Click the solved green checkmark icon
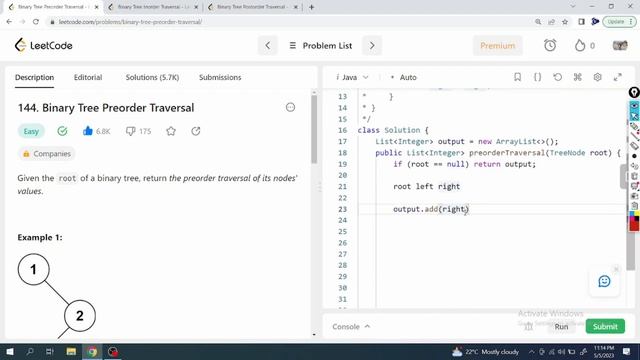Viewport: 640px width, 360px height. (x=62, y=131)
